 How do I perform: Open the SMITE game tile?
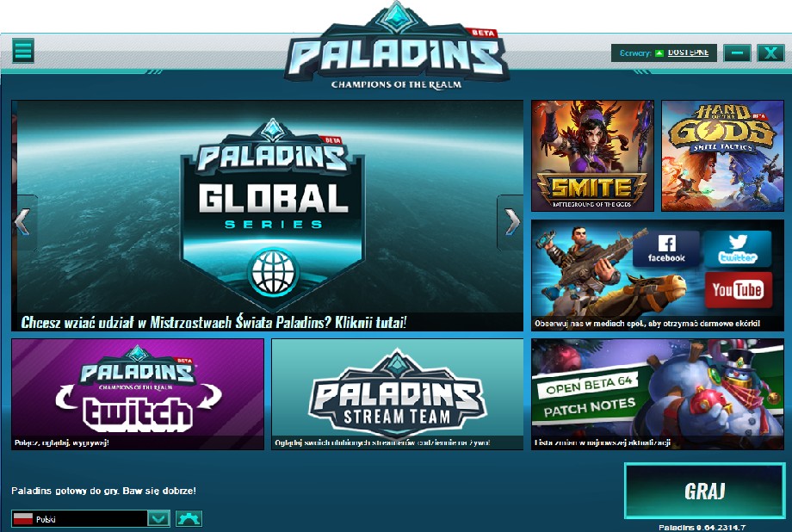592,156
